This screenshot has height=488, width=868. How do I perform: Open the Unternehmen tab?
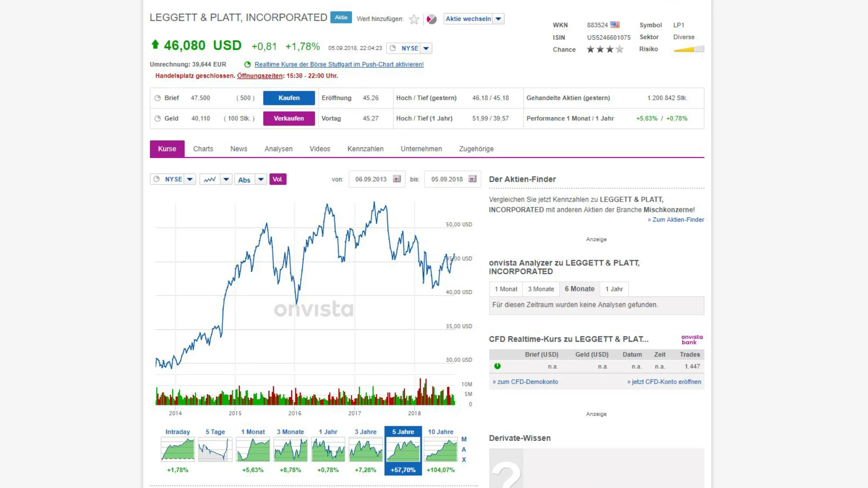tap(421, 149)
